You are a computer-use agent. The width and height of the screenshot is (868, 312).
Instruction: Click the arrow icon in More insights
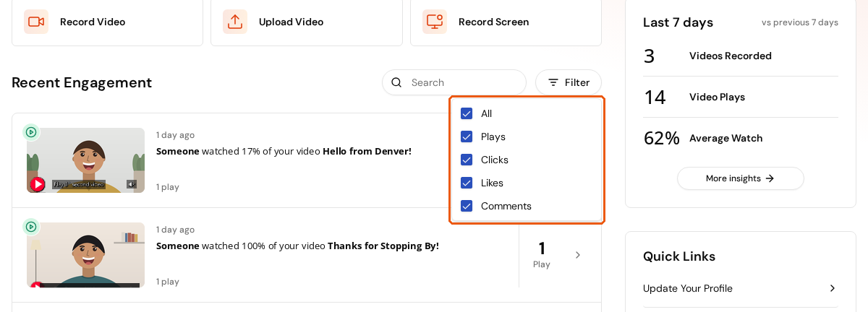click(x=770, y=178)
